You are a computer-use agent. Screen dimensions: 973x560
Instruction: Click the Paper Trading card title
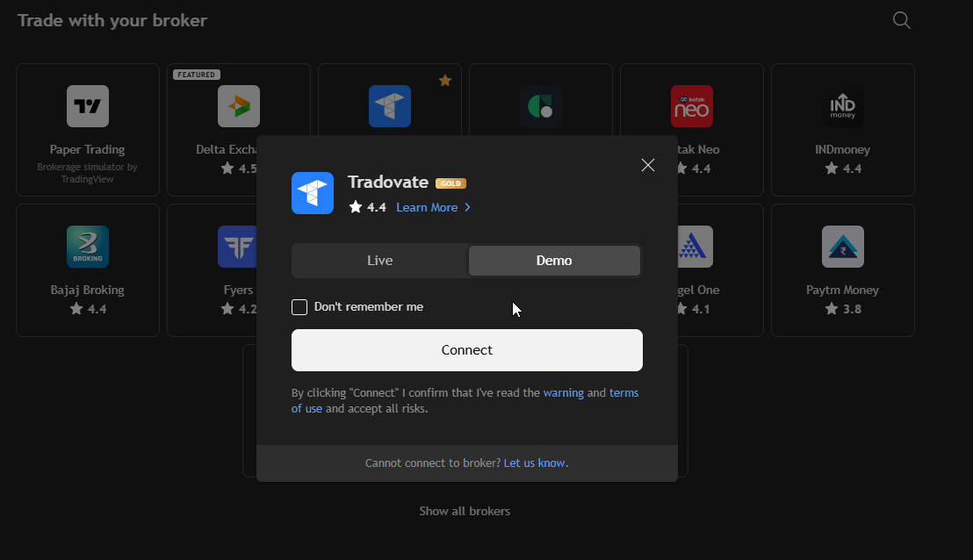[x=88, y=149]
